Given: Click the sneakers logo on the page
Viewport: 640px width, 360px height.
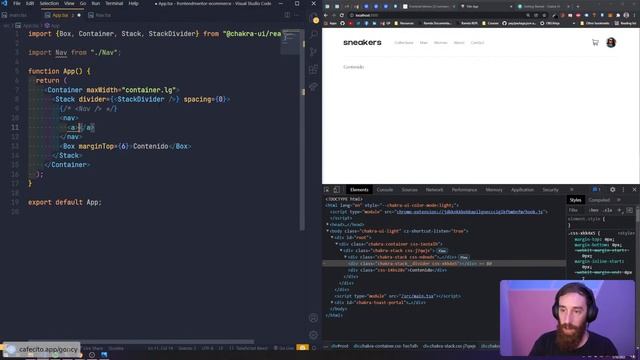Looking at the screenshot, I should pos(362,42).
